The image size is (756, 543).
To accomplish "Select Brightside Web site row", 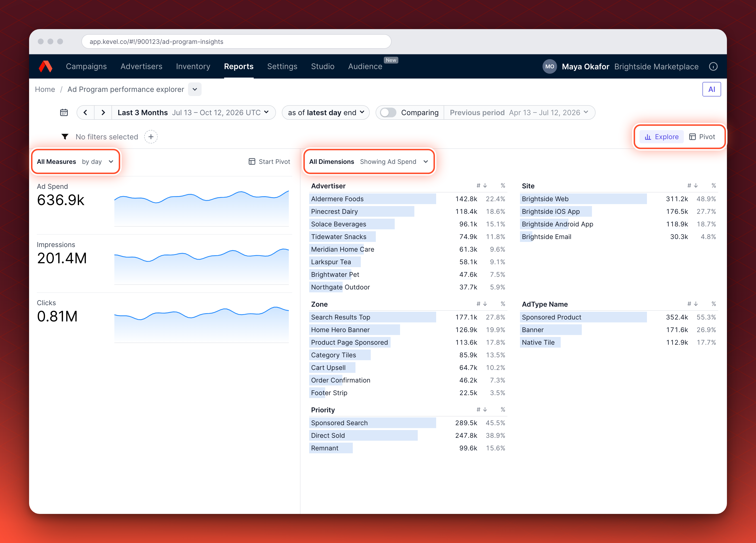I will [x=619, y=199].
